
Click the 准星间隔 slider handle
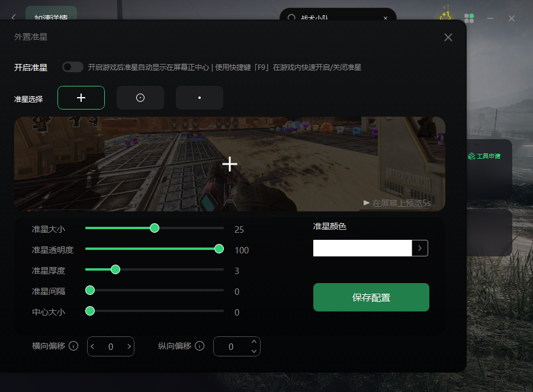tap(90, 290)
